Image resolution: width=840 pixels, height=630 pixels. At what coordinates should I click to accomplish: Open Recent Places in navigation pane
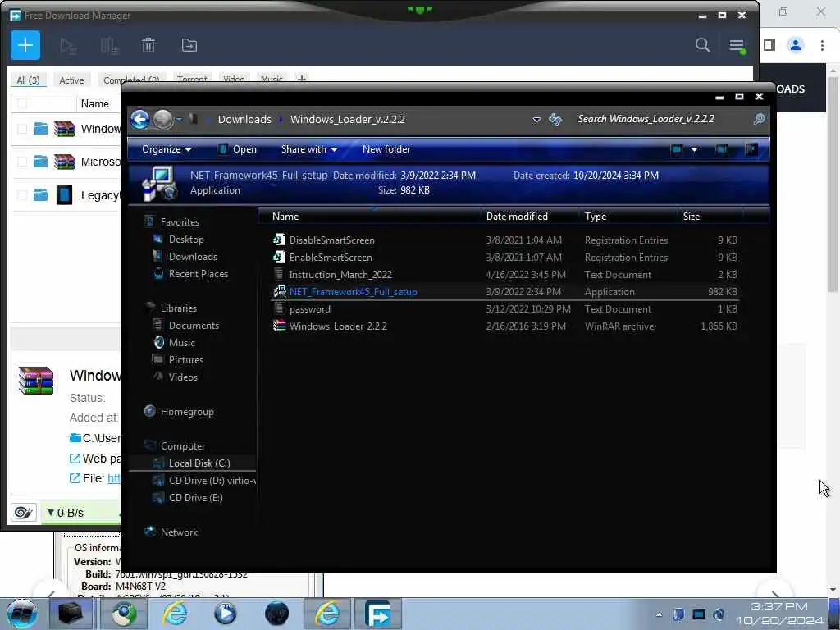click(199, 274)
